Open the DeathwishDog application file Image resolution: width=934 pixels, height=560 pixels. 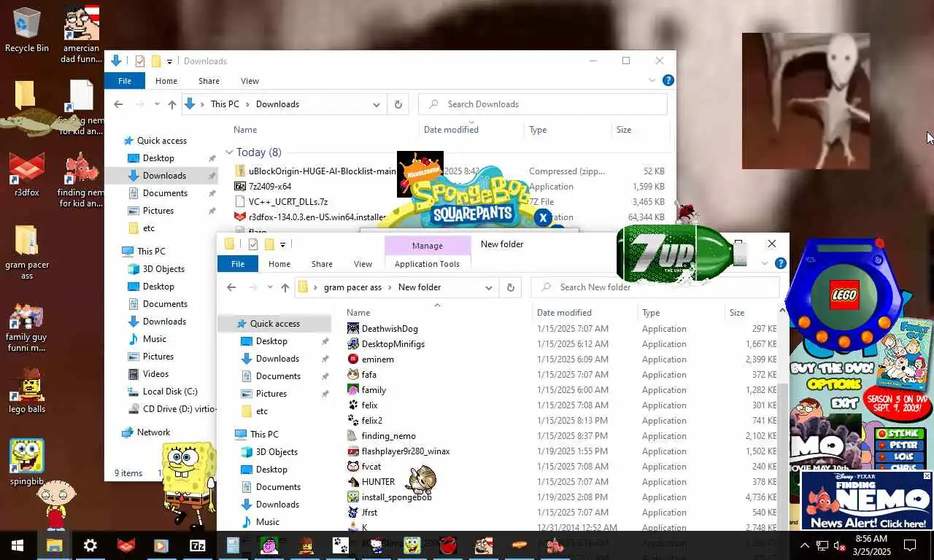[390, 329]
